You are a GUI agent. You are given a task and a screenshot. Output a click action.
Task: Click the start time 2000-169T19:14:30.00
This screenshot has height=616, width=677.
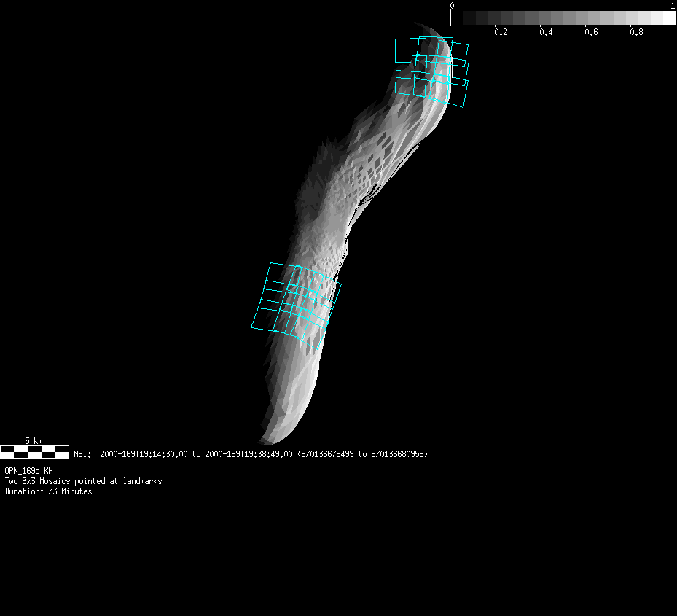point(144,454)
